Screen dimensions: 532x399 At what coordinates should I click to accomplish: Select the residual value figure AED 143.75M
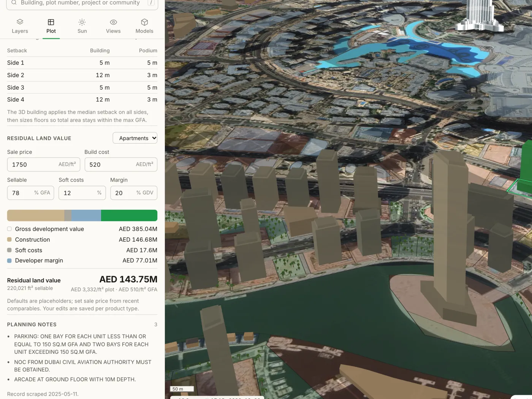128,279
